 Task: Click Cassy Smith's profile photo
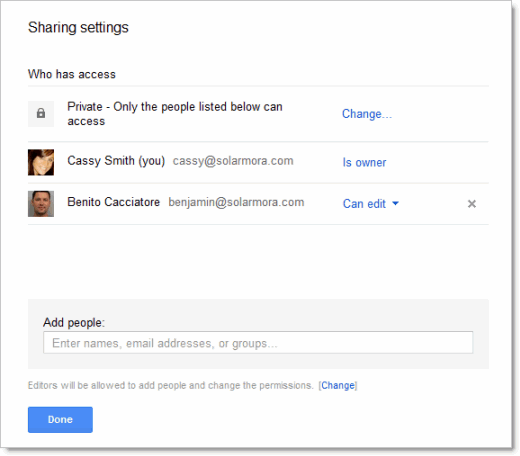[41, 162]
